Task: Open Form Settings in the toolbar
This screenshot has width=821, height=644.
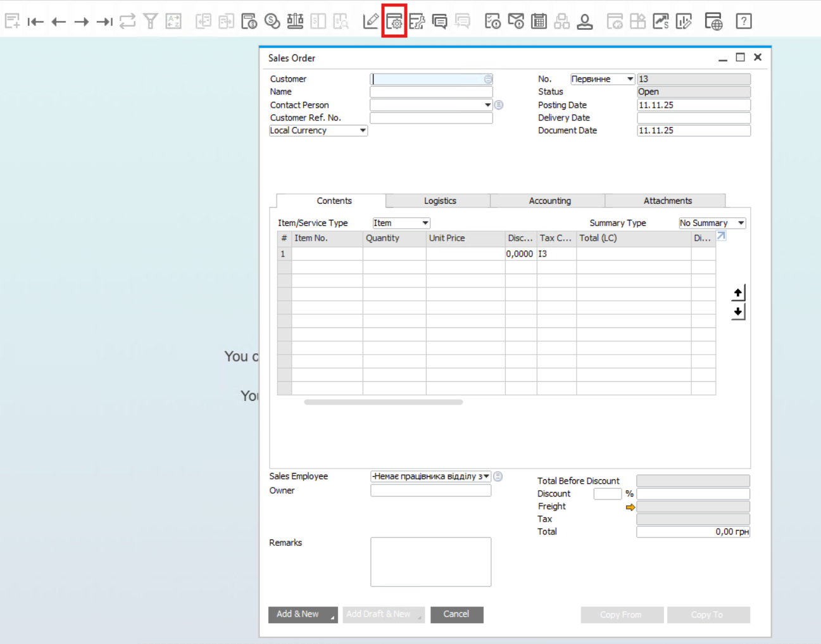Action: (394, 22)
